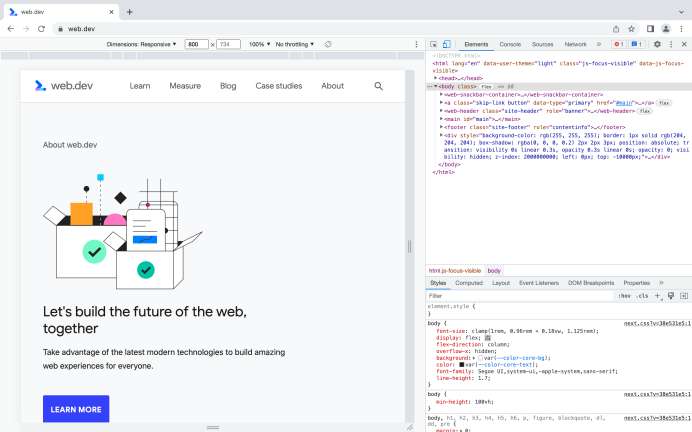Screen dimensions: 692x432
Task: Switch to the Sources panel tab
Action: [542, 44]
